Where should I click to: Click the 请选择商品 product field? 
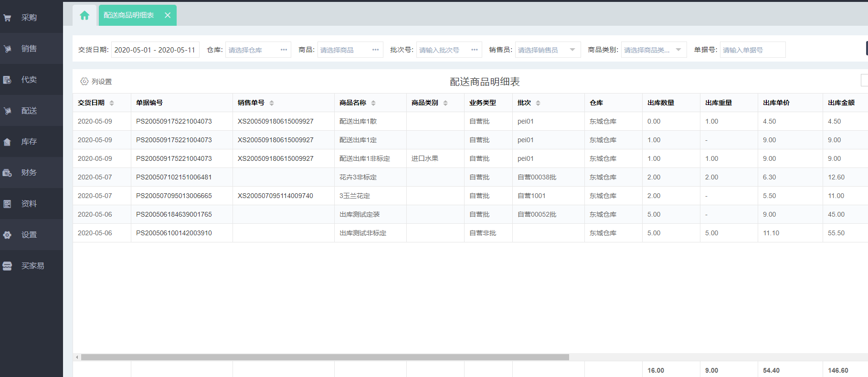pos(350,50)
